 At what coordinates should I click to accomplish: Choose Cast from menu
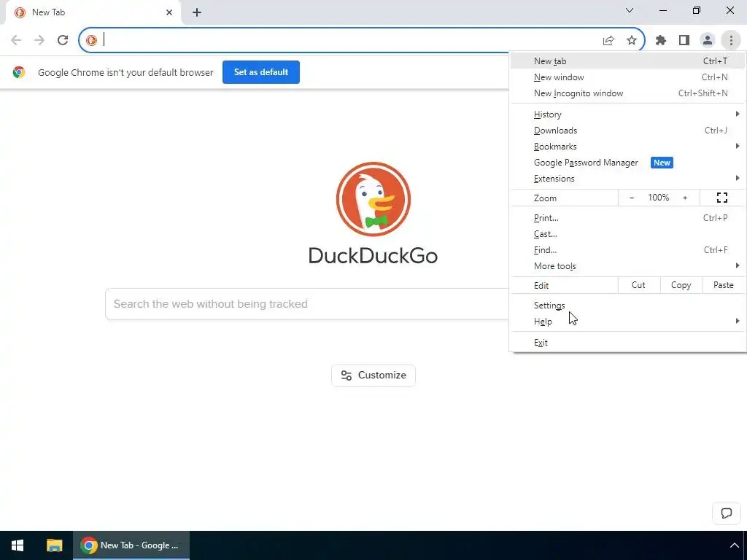point(627,234)
